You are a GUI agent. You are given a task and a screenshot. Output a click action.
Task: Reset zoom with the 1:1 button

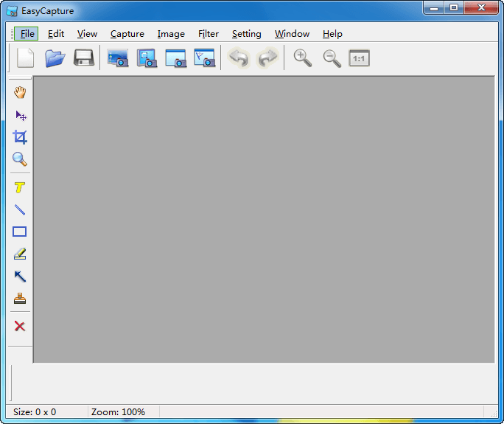tap(359, 58)
